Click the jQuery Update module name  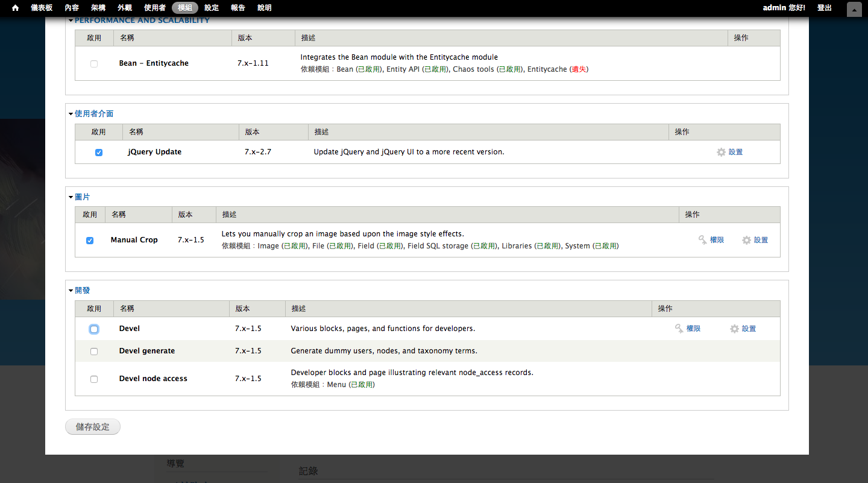(x=154, y=152)
